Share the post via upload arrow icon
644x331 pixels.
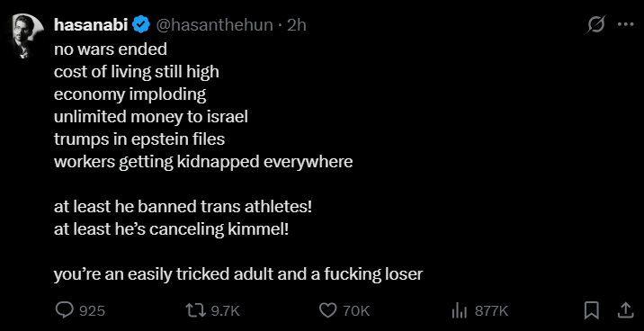(x=624, y=310)
